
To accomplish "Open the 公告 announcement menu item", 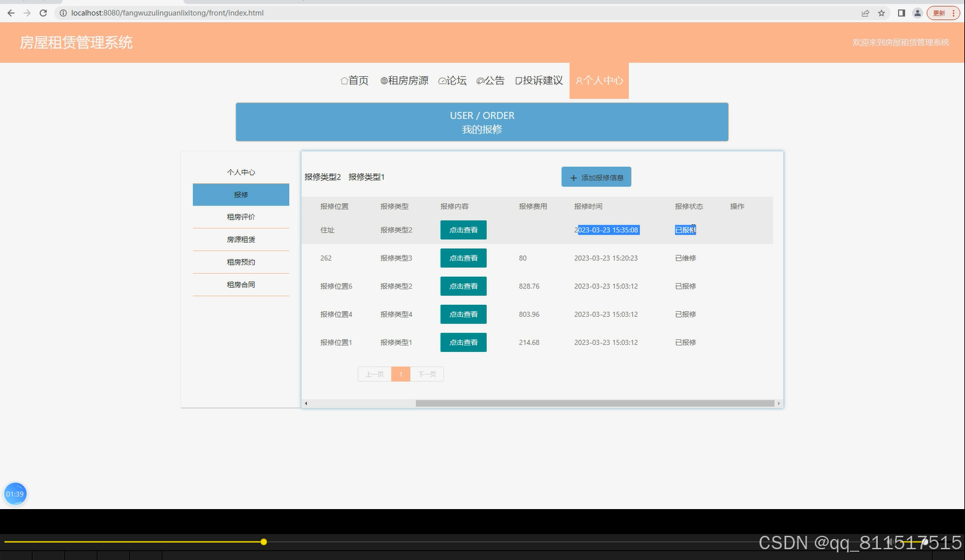I will tap(490, 80).
